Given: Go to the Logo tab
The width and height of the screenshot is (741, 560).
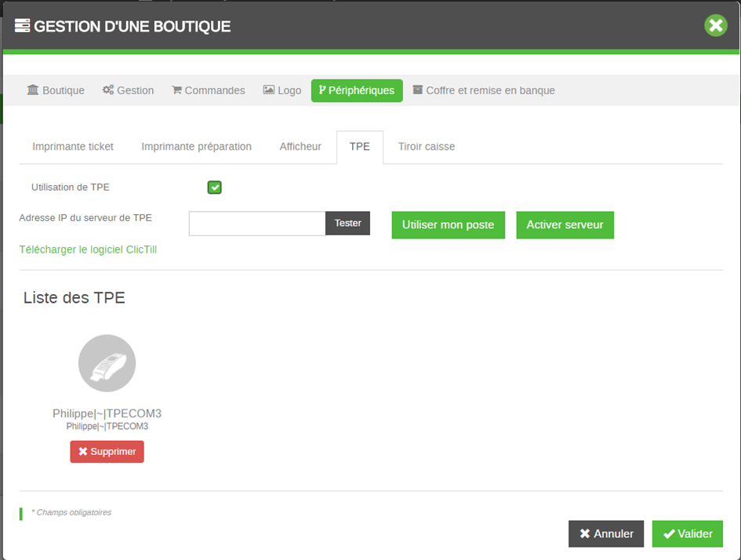Looking at the screenshot, I should pyautogui.click(x=282, y=90).
